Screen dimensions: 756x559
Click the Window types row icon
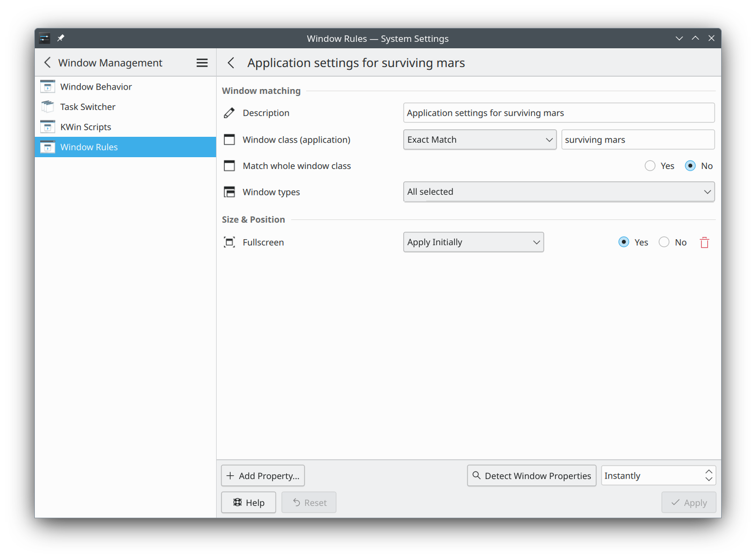pos(229,192)
